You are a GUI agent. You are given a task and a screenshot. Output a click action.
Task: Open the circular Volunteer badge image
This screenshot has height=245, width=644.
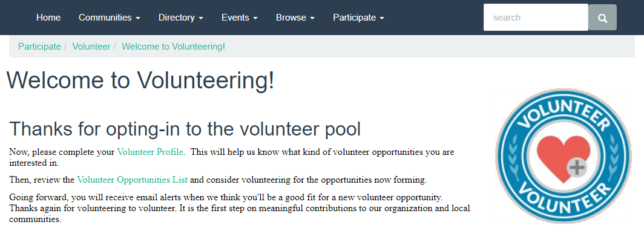click(563, 156)
